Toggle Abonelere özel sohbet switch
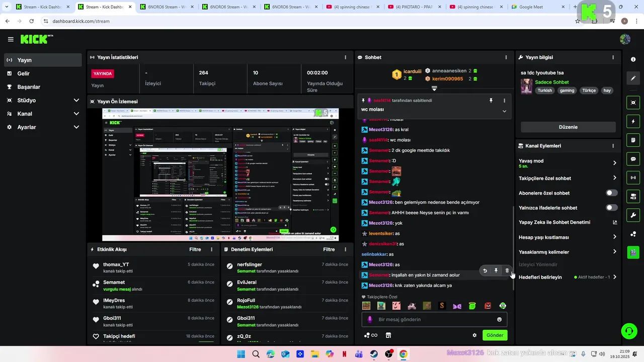Screen dimensions: 644x362 (611, 193)
